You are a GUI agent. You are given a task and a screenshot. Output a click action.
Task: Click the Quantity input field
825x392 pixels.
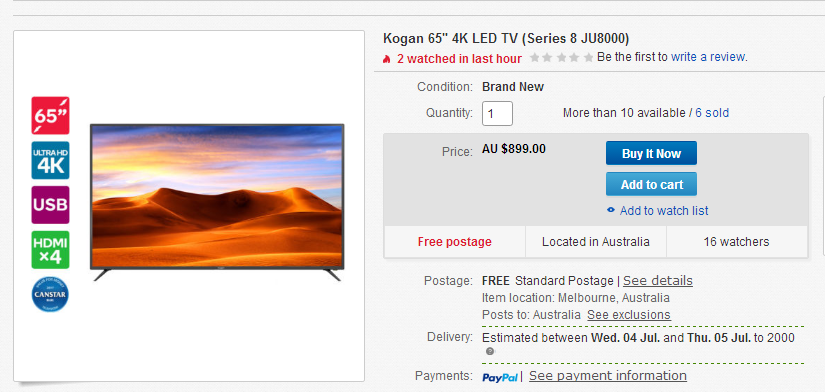click(x=497, y=113)
